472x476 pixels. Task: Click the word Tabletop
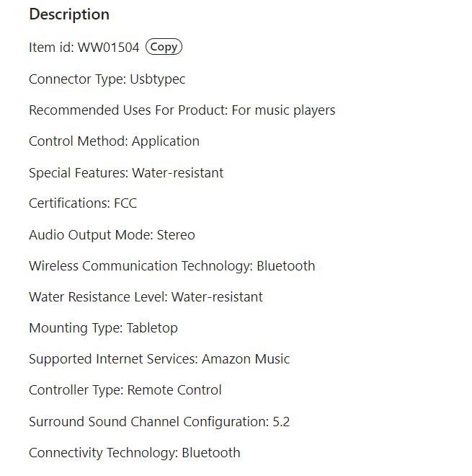152,328
